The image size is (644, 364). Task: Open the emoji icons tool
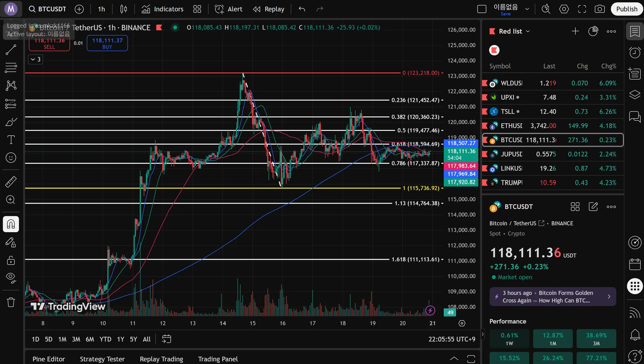pos(11,157)
